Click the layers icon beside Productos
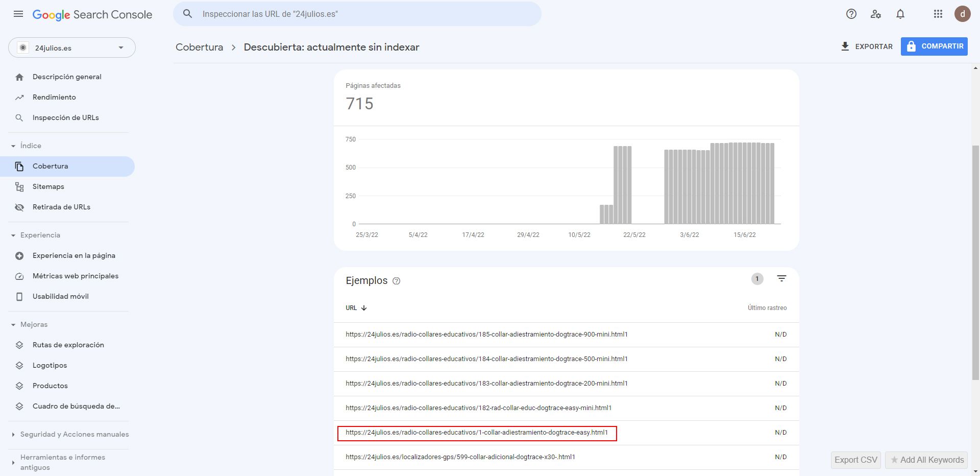 (19, 386)
